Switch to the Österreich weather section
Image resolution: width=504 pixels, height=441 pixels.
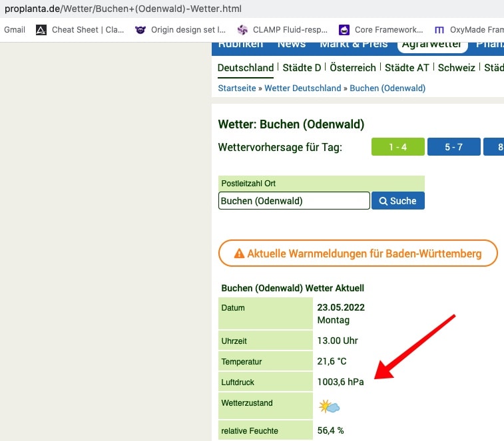tap(356, 68)
